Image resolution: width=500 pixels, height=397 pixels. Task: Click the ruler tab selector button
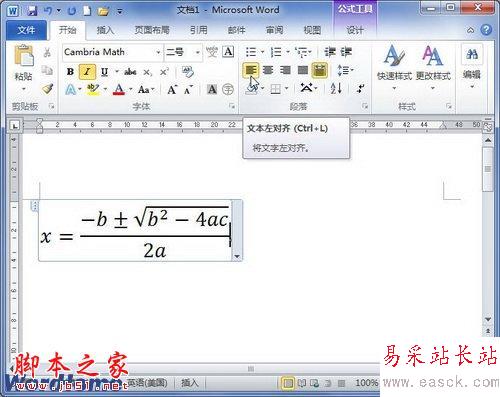coord(15,126)
